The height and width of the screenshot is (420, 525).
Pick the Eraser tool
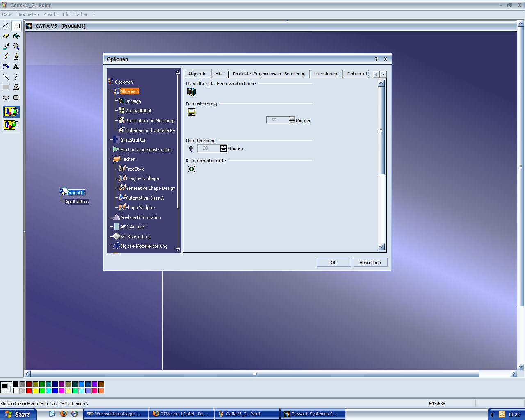[6, 36]
